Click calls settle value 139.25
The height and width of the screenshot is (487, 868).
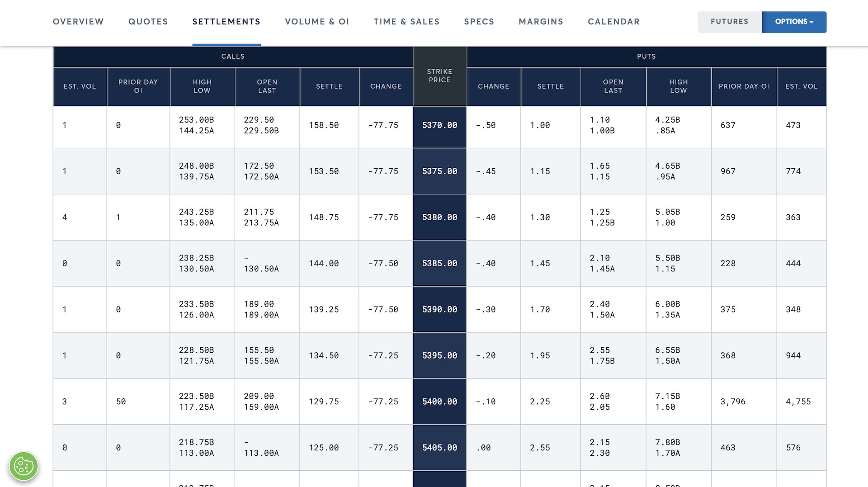(324, 310)
